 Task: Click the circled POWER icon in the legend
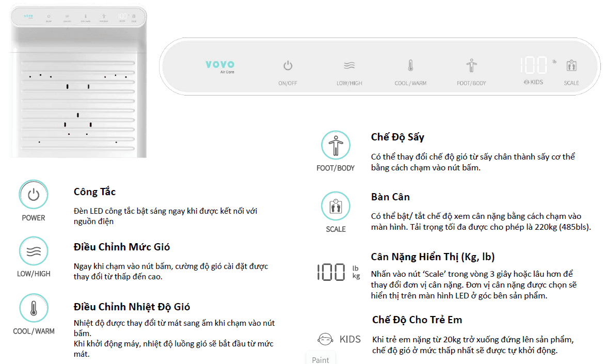pyautogui.click(x=34, y=195)
